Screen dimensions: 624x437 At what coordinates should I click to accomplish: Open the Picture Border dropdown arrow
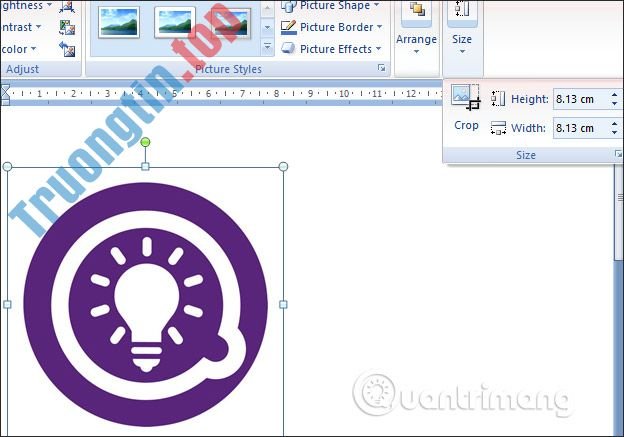379,27
